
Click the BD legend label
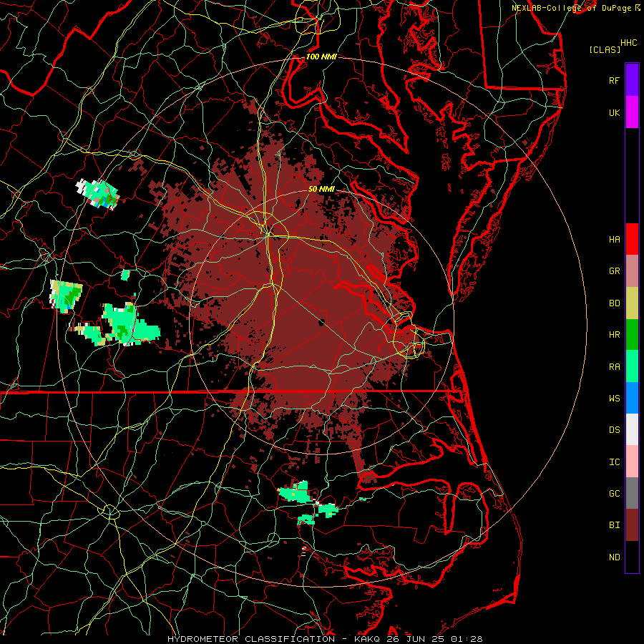click(x=614, y=303)
